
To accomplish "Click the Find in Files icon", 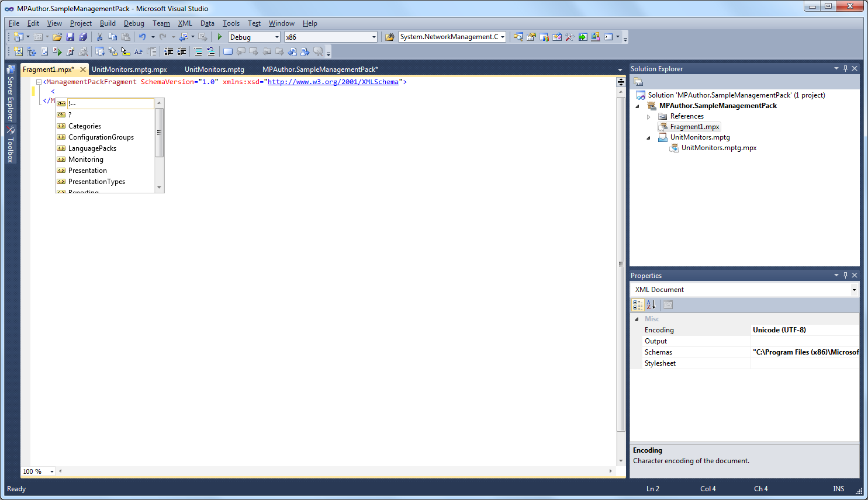I will (x=389, y=37).
